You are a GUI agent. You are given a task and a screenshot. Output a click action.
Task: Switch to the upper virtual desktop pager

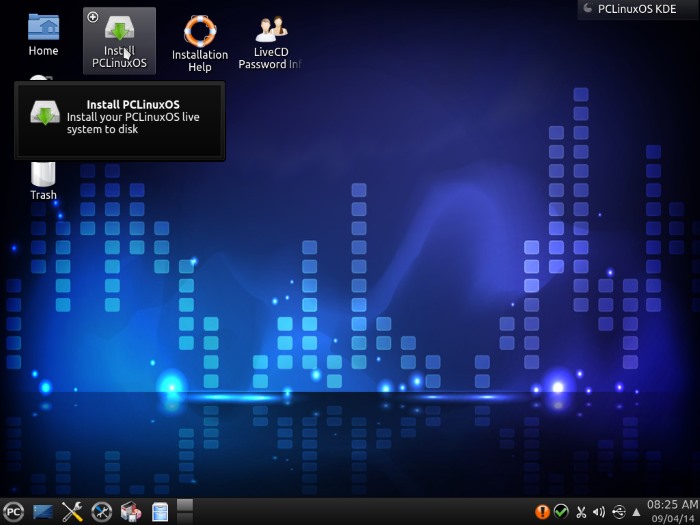185,505
